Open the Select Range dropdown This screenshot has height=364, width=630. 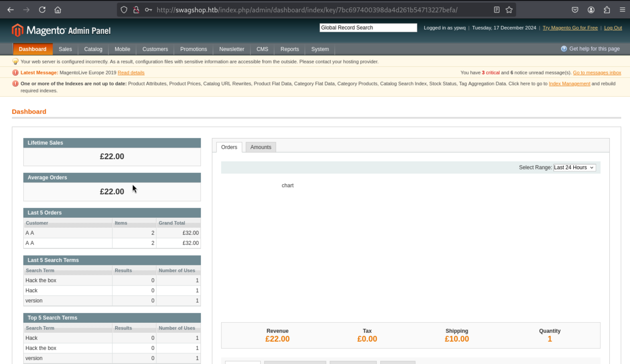coord(574,167)
